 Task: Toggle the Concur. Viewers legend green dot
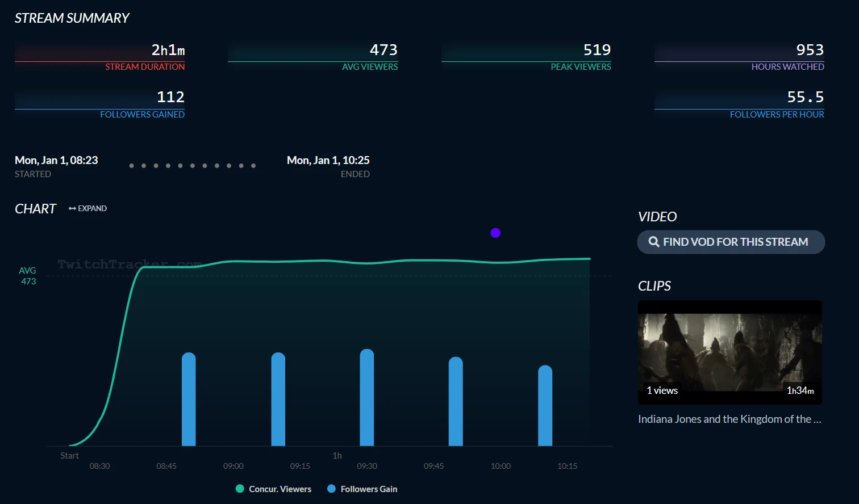(240, 489)
